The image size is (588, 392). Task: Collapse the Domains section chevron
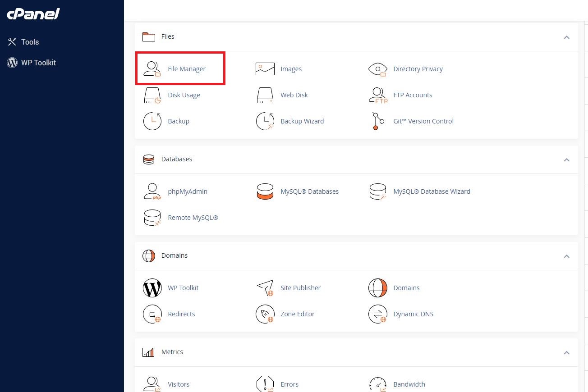click(567, 256)
